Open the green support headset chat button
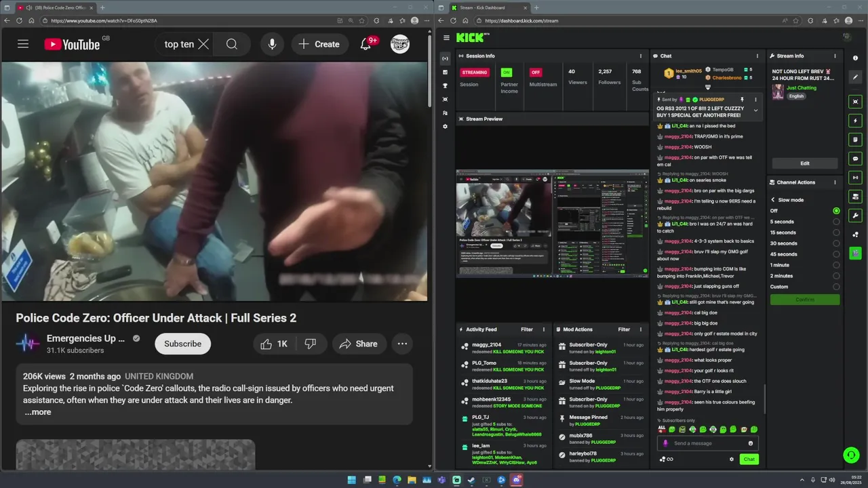Screen dimensions: 868x488 [850, 455]
